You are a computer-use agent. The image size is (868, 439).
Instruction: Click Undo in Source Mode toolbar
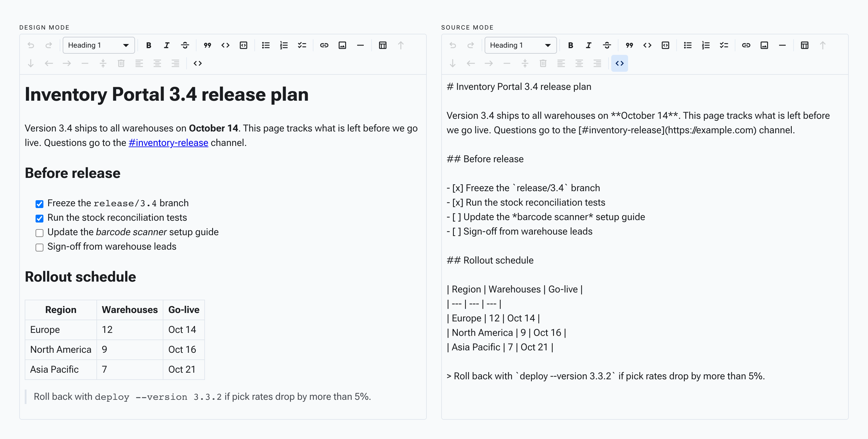452,45
